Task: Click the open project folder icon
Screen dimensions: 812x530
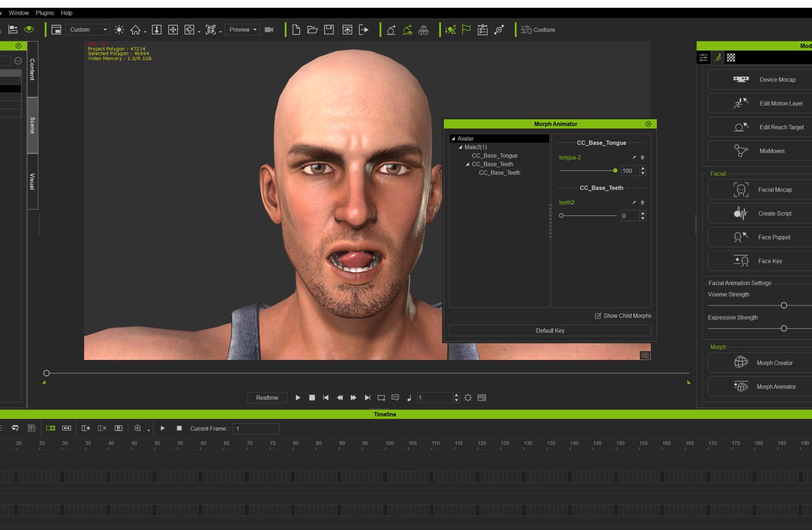Action: 312,30
